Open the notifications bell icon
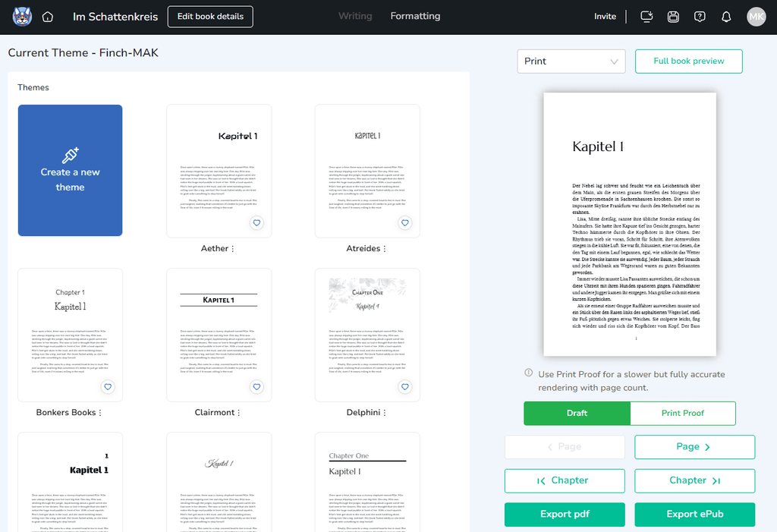Viewport: 777px width, 532px height. (x=726, y=17)
